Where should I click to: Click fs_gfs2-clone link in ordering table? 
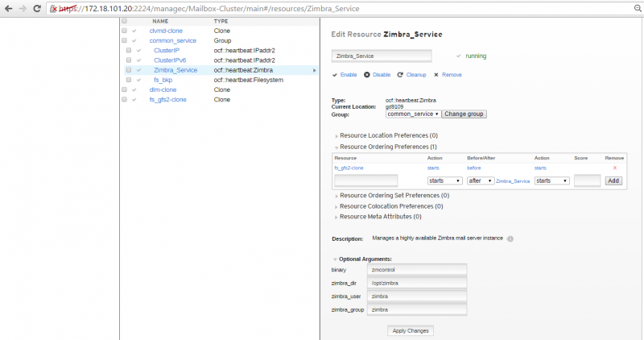pos(349,168)
